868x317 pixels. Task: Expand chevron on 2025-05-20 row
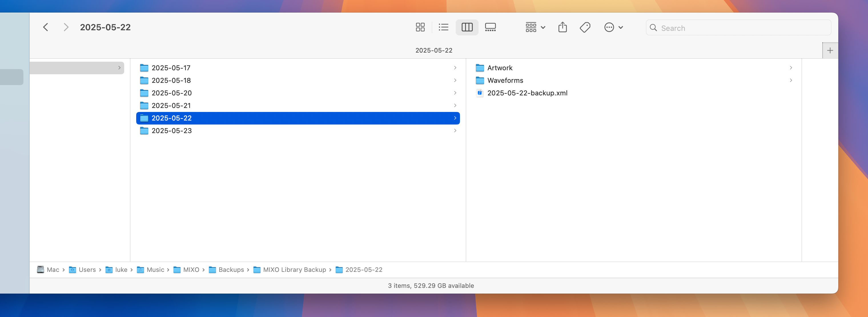455,93
